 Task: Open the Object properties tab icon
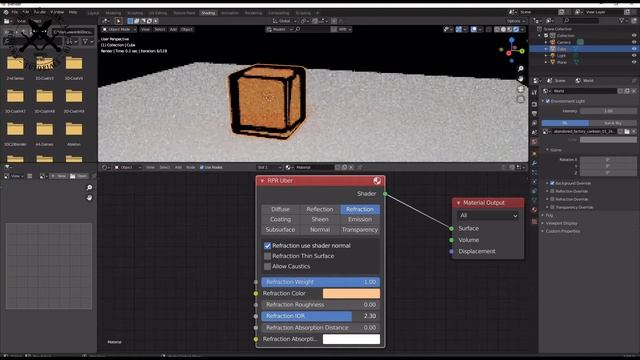point(534,153)
